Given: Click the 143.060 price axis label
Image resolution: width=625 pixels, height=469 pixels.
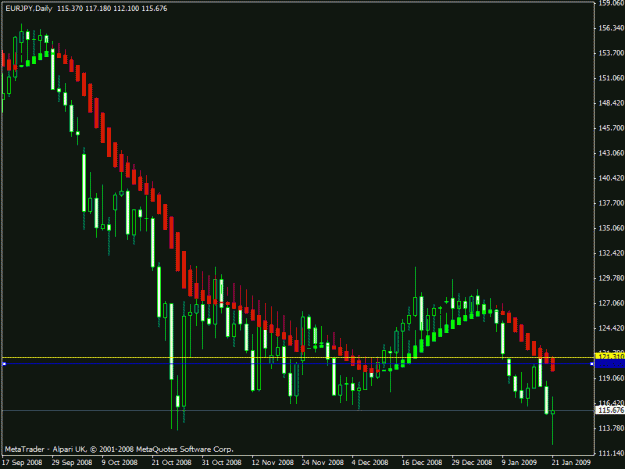Looking at the screenshot, I should coord(611,153).
